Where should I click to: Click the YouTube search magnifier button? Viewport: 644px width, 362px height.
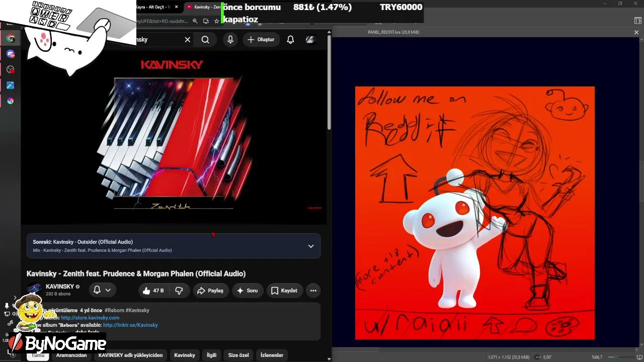[205, 40]
